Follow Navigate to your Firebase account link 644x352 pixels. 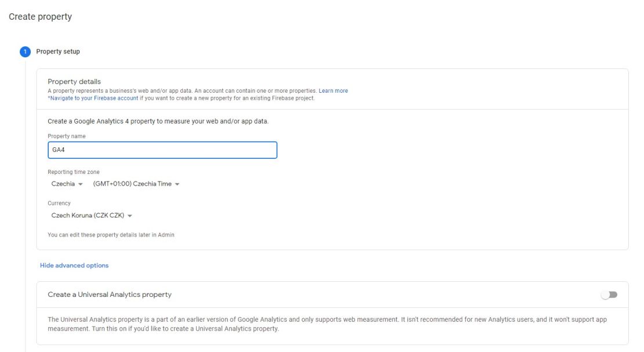93,98
